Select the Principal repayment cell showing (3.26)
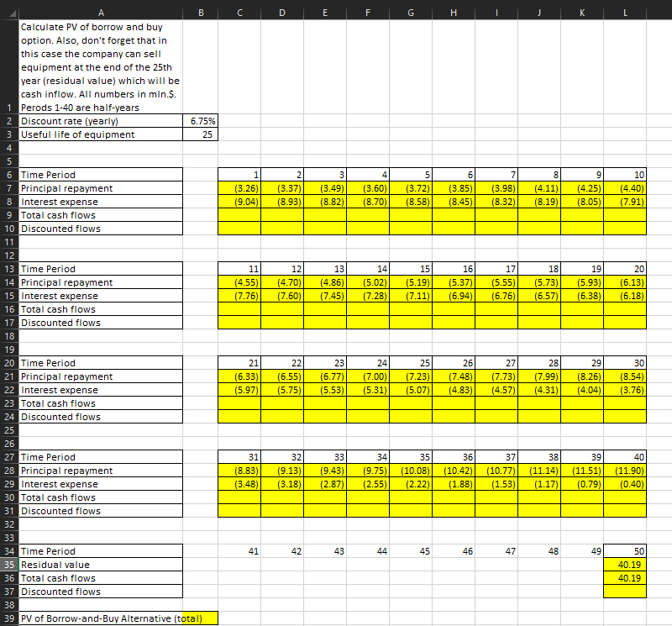672x626 pixels. (239, 188)
